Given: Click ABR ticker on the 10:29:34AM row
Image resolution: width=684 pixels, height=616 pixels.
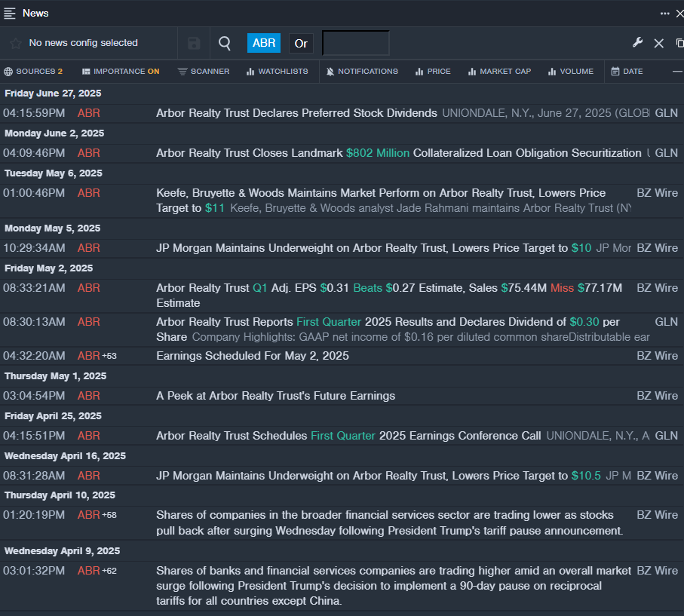Looking at the screenshot, I should pos(88,248).
